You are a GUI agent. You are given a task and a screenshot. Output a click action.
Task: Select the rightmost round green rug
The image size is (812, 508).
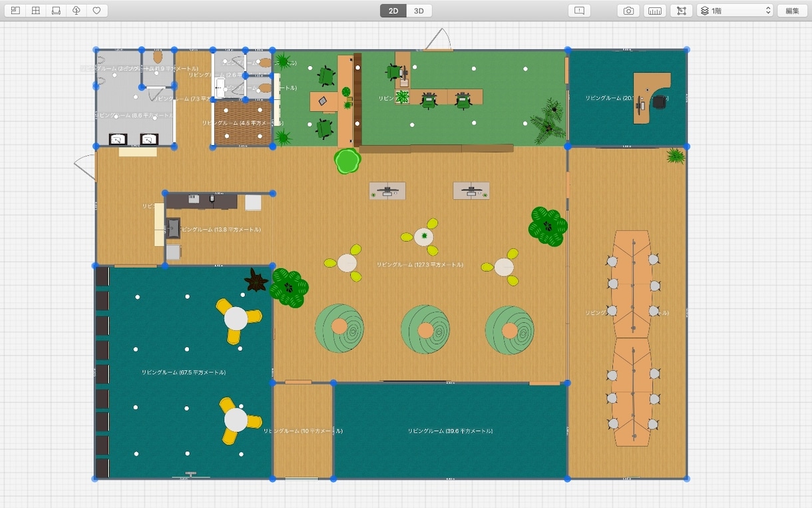[x=510, y=330]
